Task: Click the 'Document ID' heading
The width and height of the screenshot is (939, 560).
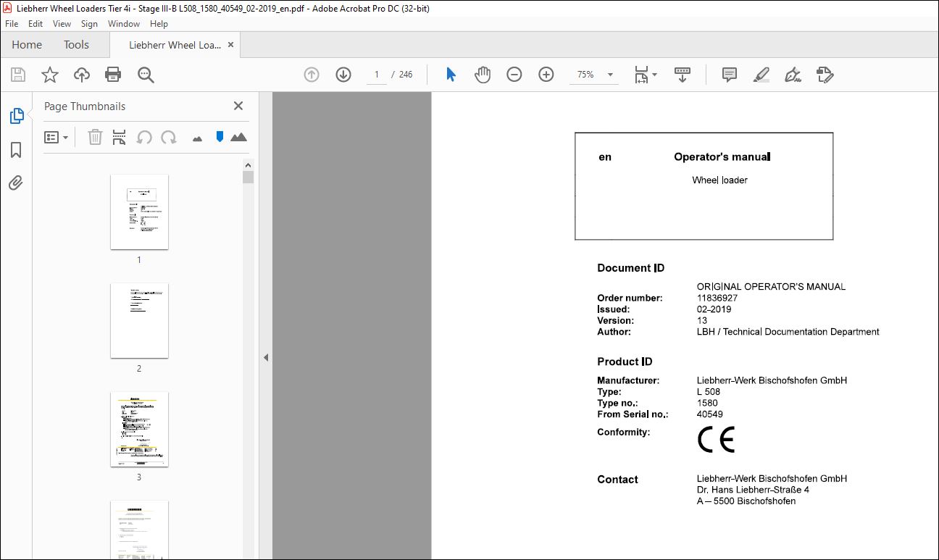Action: pos(630,268)
